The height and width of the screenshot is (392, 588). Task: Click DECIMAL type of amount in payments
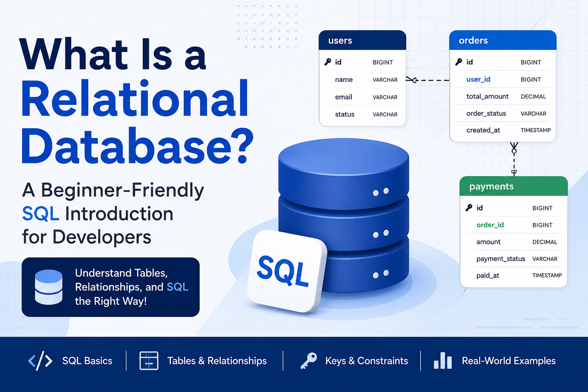pyautogui.click(x=545, y=242)
